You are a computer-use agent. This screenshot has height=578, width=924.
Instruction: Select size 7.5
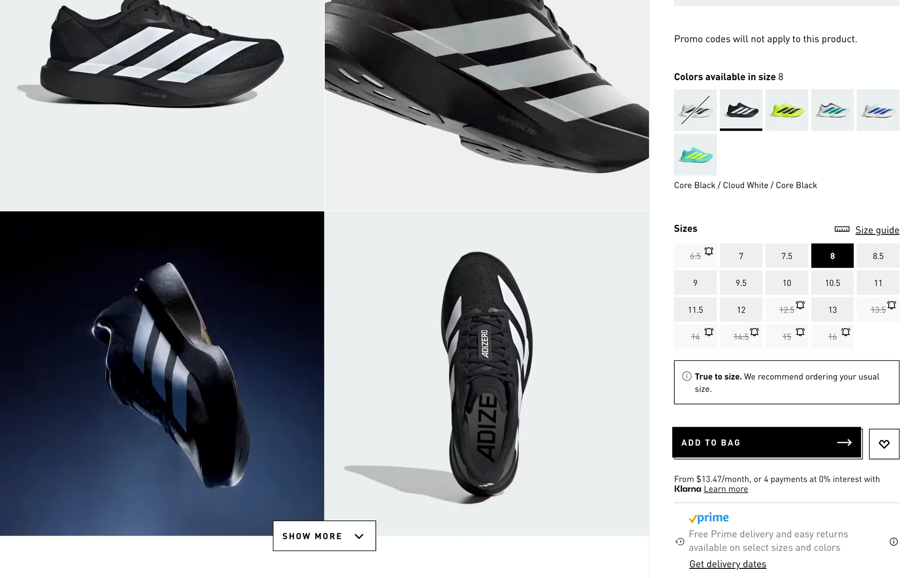coord(786,256)
